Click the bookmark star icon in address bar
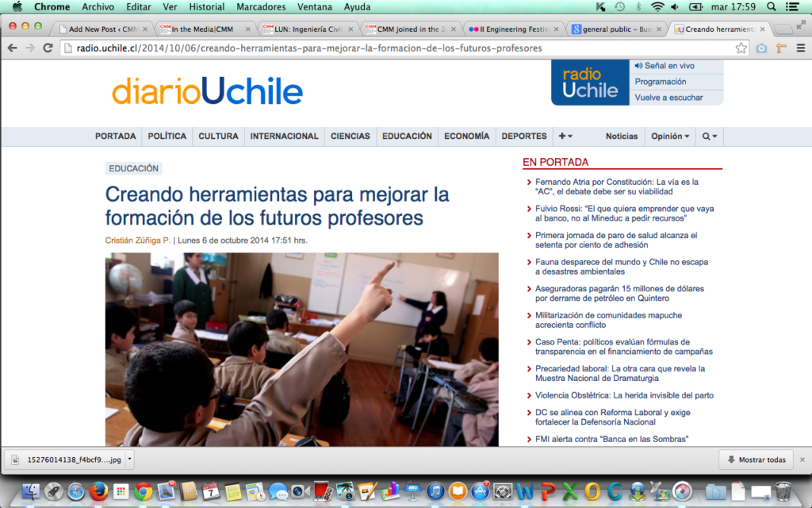812x508 pixels. click(741, 48)
